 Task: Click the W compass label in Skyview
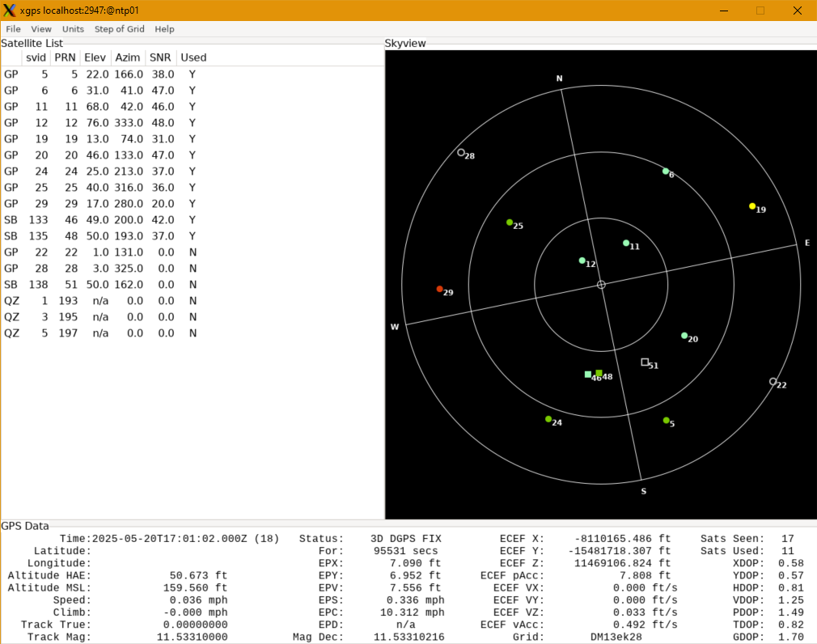coord(395,327)
